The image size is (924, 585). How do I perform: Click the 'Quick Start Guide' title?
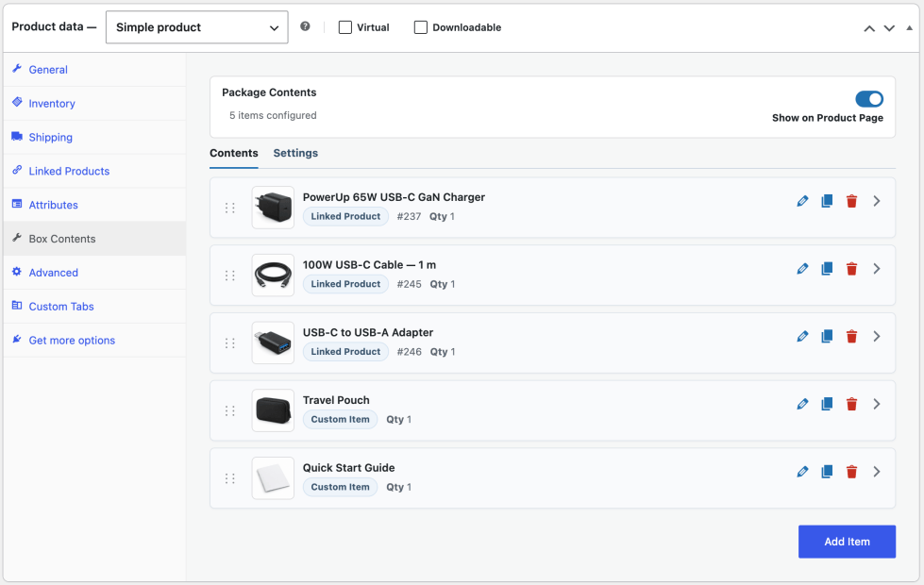click(349, 468)
